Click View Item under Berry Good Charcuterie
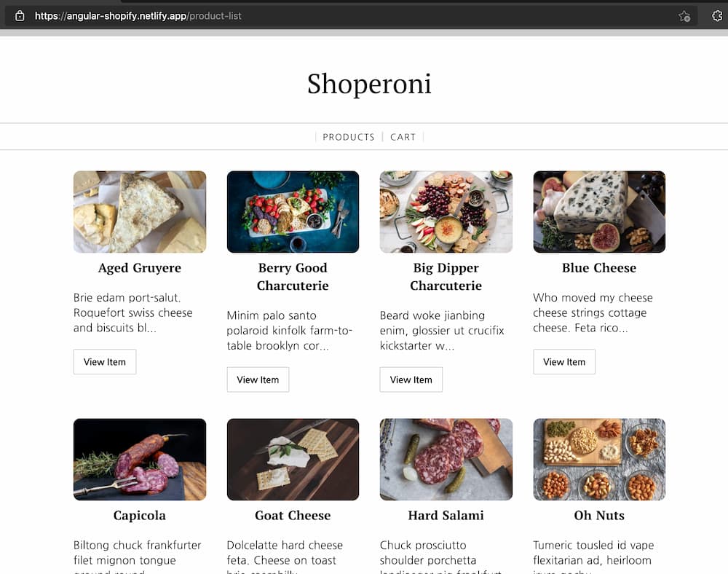Viewport: 728px width, 574px height. click(x=258, y=379)
